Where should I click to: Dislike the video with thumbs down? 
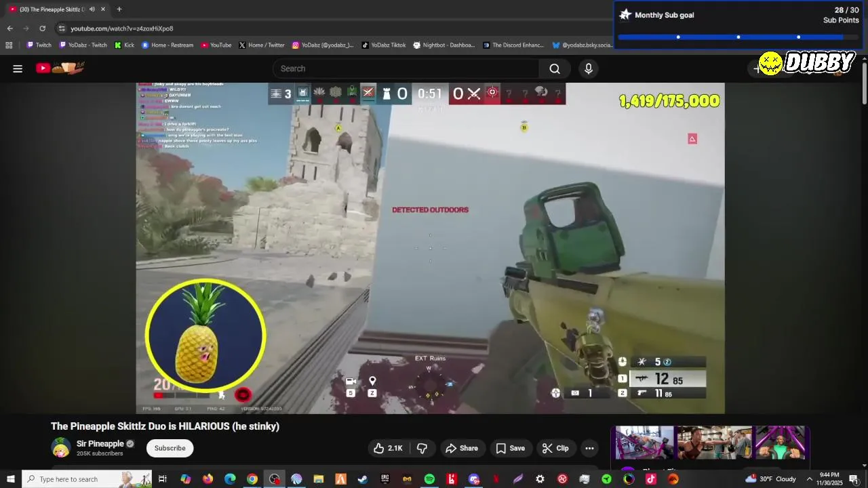[422, 448]
